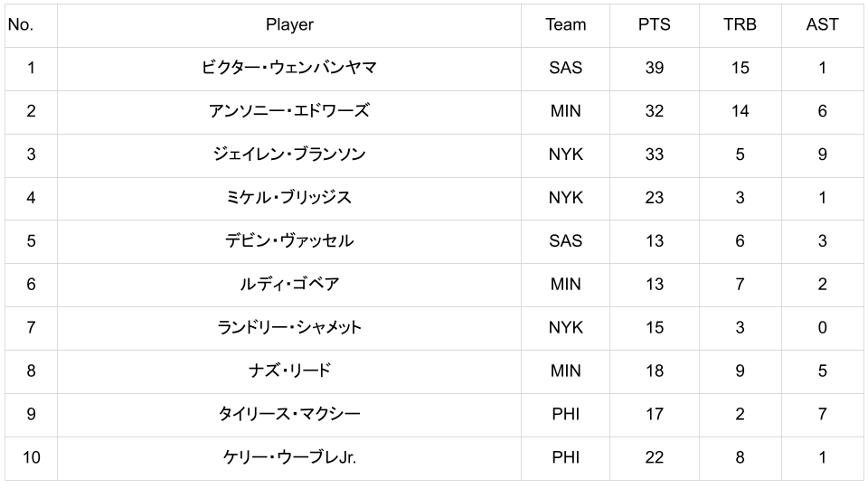868x488 pixels.
Task: Select the ルディ・ゴベア player cell
Action: 289,285
